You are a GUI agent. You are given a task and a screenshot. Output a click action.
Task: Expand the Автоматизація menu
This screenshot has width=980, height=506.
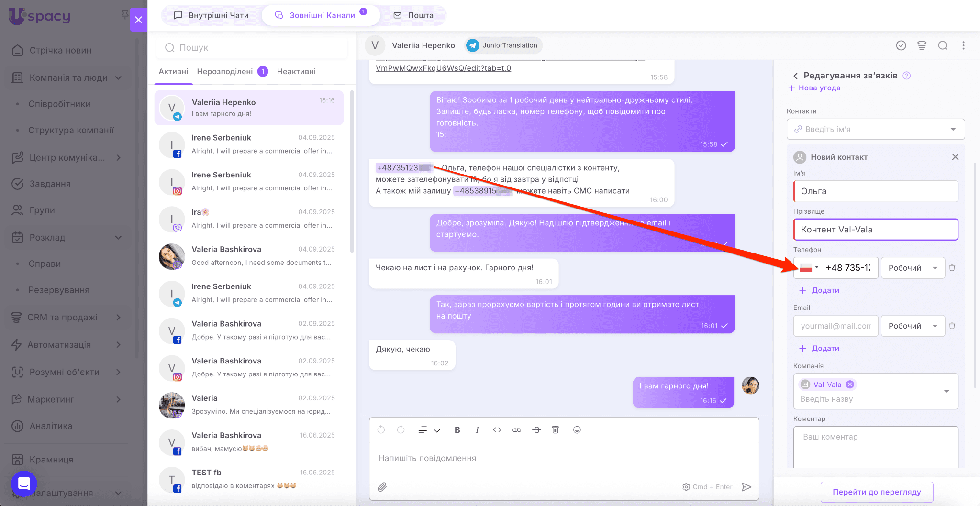pos(67,344)
